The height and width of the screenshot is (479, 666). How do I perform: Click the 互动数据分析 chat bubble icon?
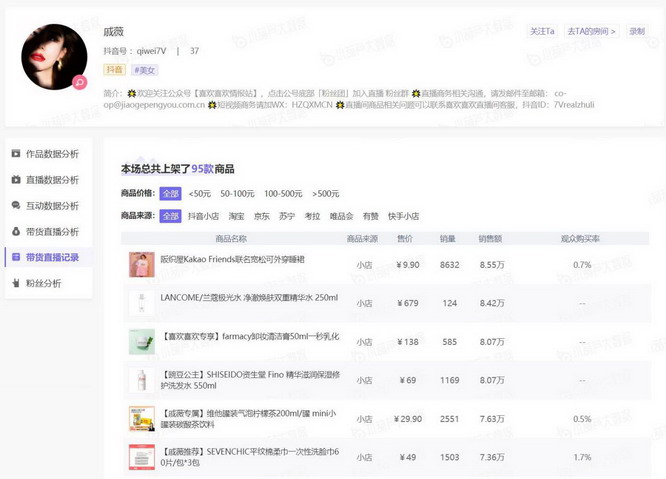pos(16,206)
